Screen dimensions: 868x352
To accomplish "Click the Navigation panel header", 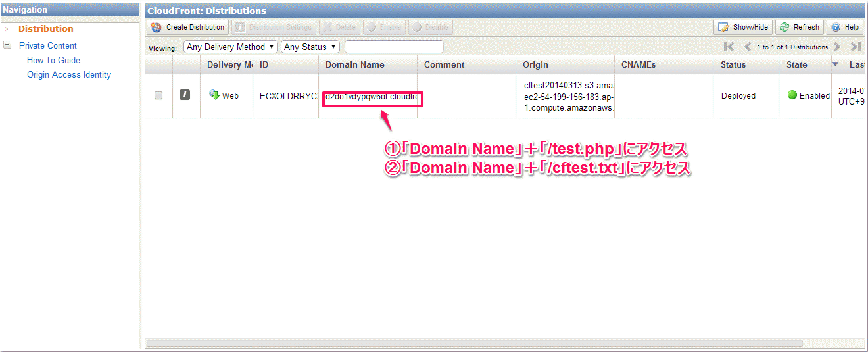I will (x=70, y=10).
